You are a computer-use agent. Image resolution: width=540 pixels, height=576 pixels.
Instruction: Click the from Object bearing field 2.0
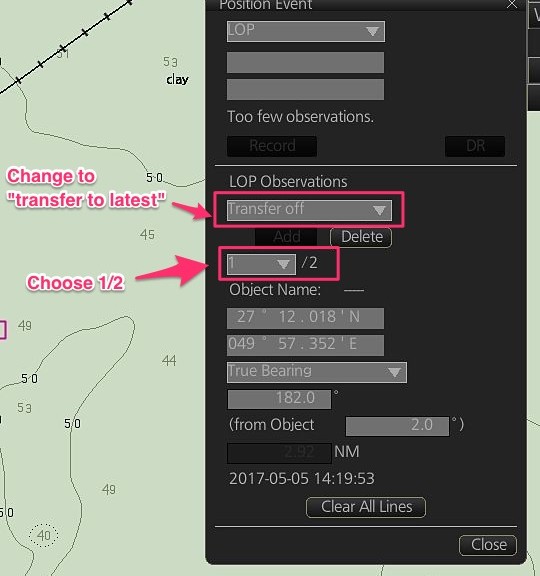click(397, 426)
